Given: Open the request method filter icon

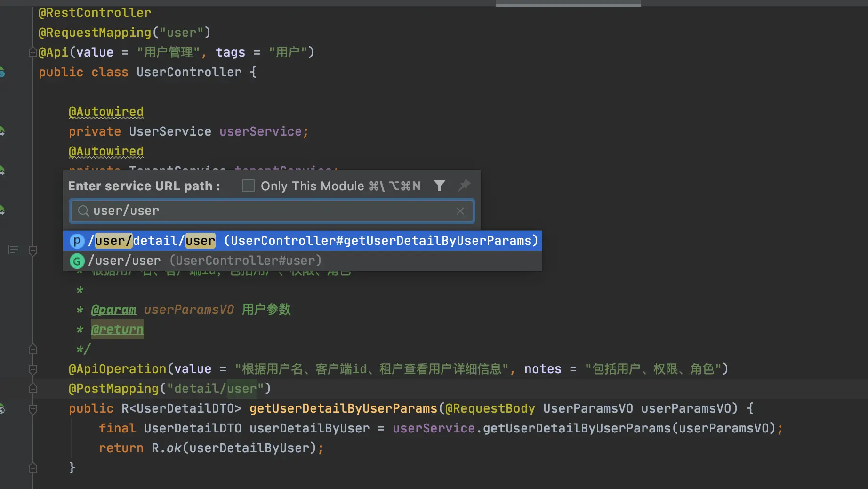Looking at the screenshot, I should coord(439,186).
